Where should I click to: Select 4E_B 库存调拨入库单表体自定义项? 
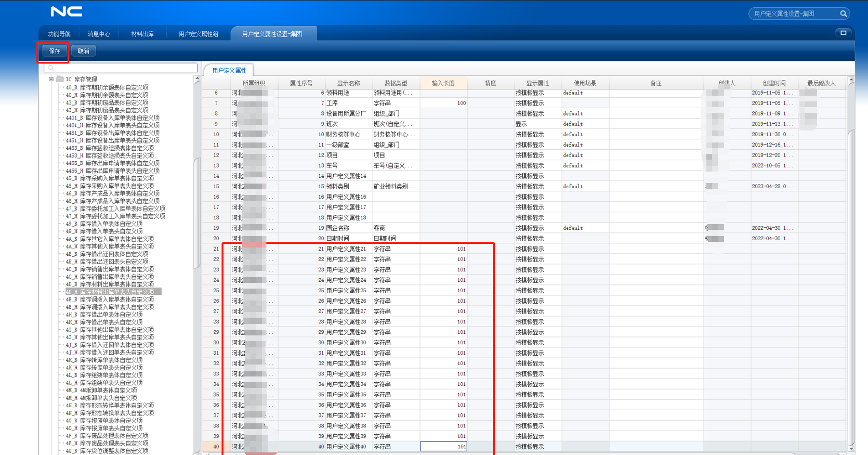click(x=110, y=300)
